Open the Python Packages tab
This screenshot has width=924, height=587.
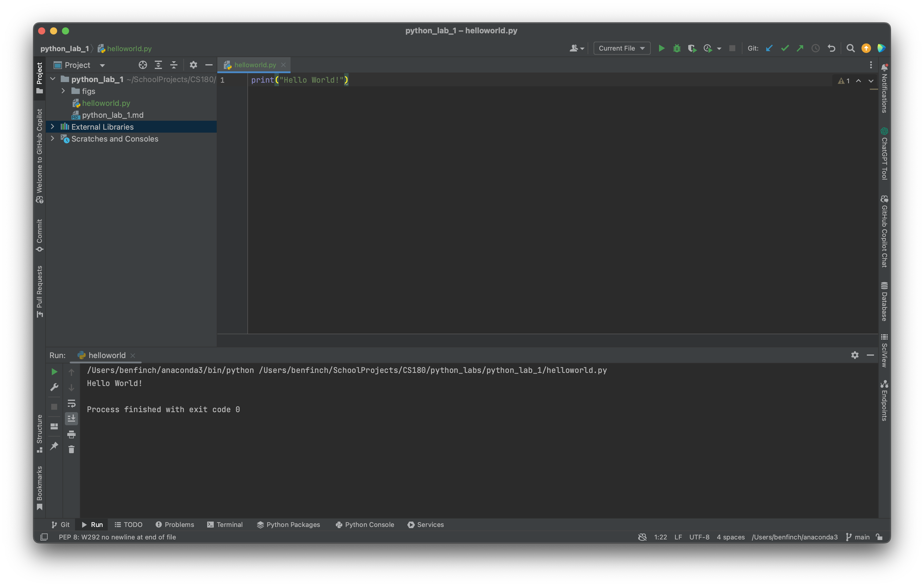pos(288,525)
